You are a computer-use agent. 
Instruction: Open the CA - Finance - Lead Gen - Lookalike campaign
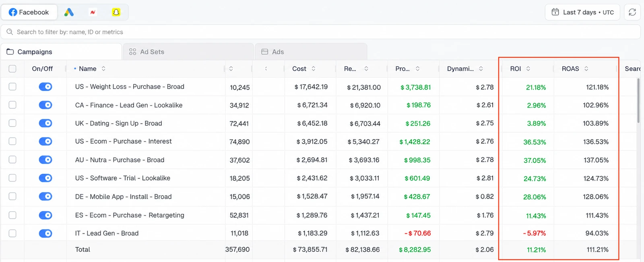click(x=129, y=105)
